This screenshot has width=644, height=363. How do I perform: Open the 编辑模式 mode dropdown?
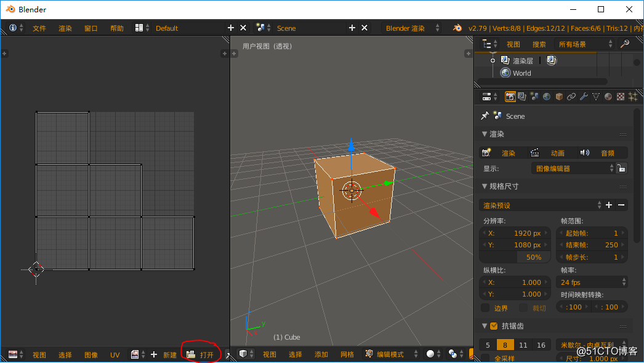pyautogui.click(x=392, y=354)
